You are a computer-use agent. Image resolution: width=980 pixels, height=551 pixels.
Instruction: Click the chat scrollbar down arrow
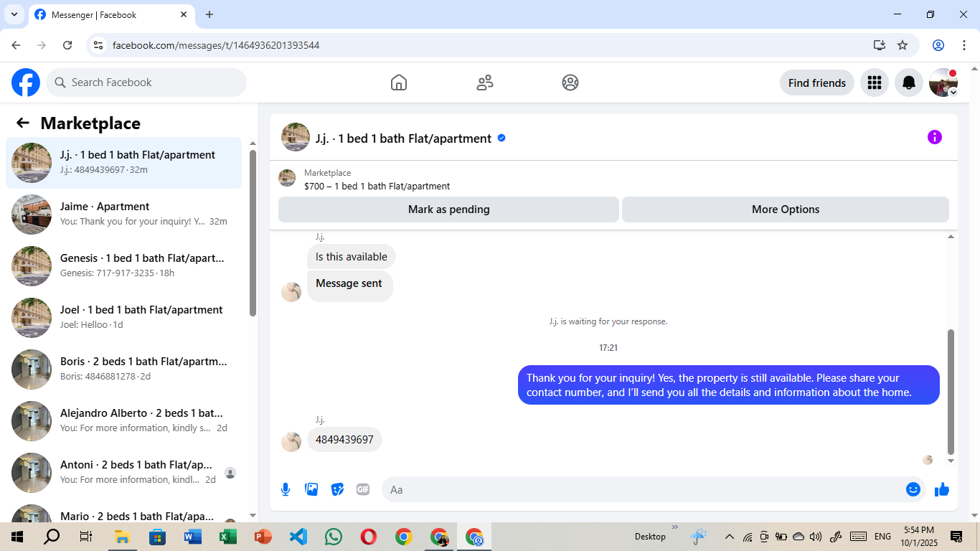coord(951,461)
